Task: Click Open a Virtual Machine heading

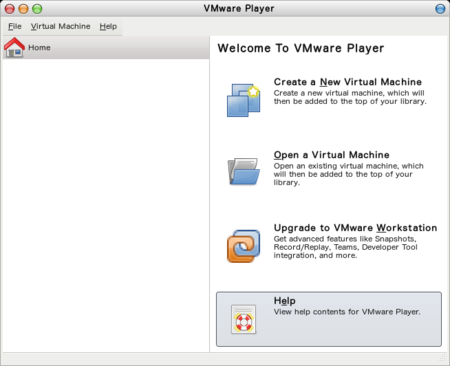Action: click(x=332, y=155)
